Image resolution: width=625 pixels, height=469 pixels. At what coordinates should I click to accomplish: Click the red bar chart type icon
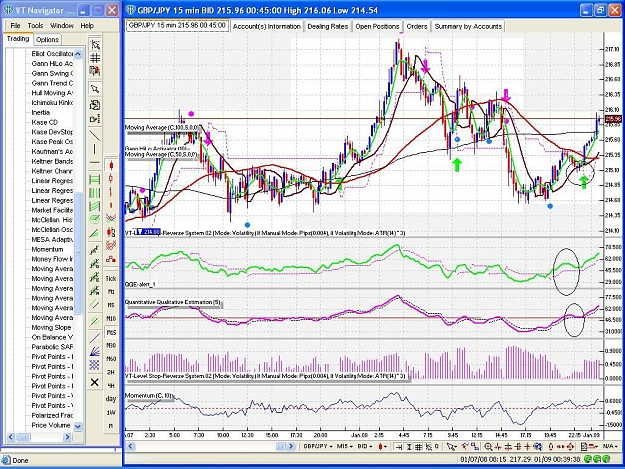(111, 192)
